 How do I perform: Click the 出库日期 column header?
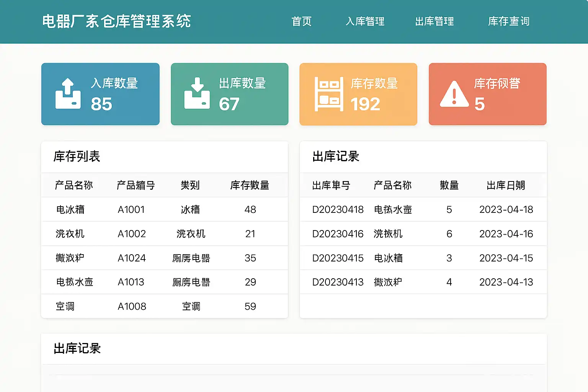tap(506, 185)
